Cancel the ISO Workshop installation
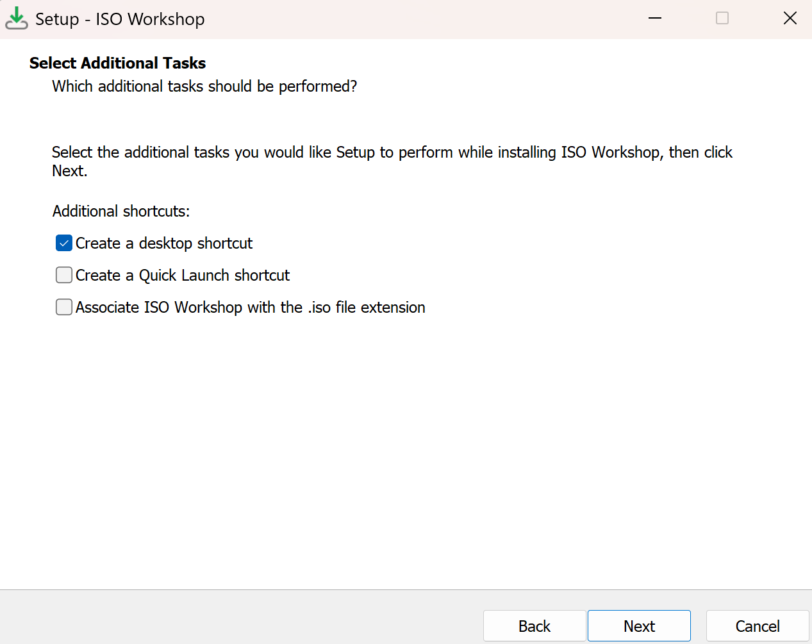This screenshot has width=812, height=644. click(758, 626)
